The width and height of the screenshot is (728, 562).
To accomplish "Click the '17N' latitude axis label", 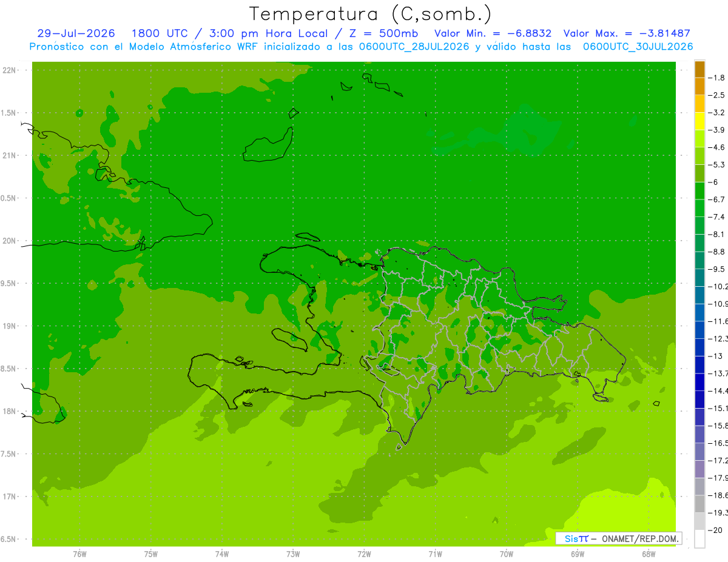I will point(9,497).
